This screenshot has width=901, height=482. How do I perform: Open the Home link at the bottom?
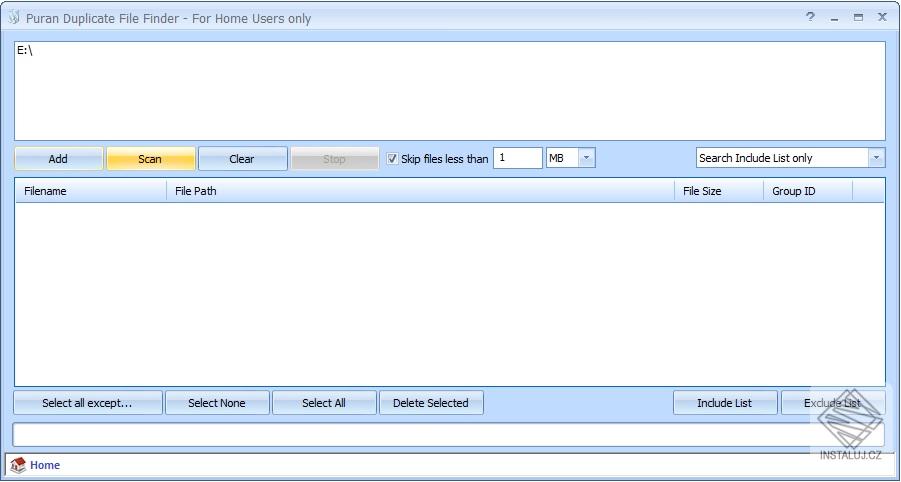click(45, 465)
